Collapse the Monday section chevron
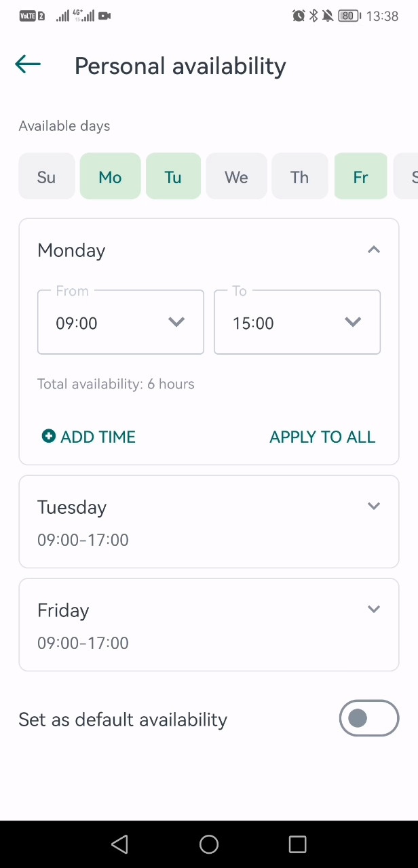This screenshot has height=868, width=418. click(373, 250)
